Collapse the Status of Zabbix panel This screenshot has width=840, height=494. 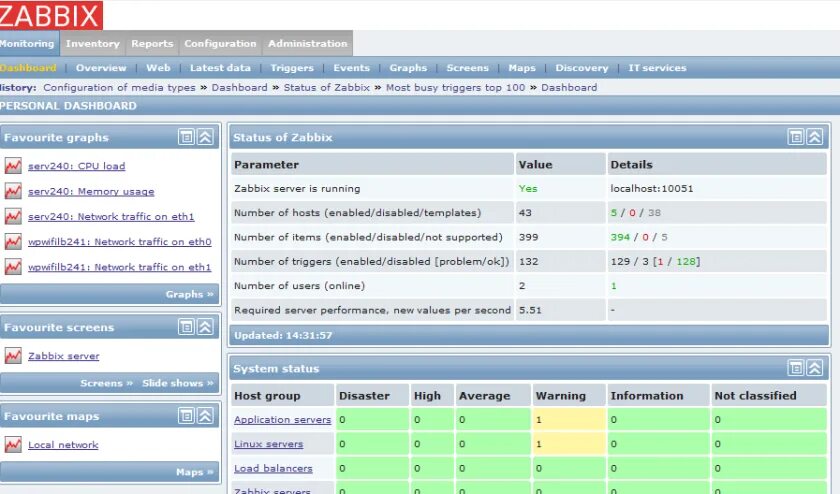point(815,137)
